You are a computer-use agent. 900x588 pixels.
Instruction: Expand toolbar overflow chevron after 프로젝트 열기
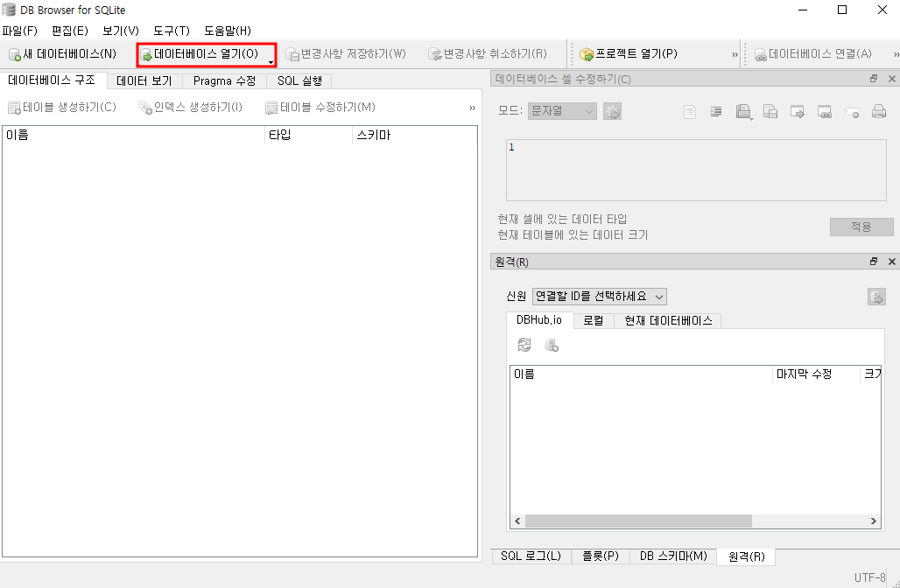(735, 54)
